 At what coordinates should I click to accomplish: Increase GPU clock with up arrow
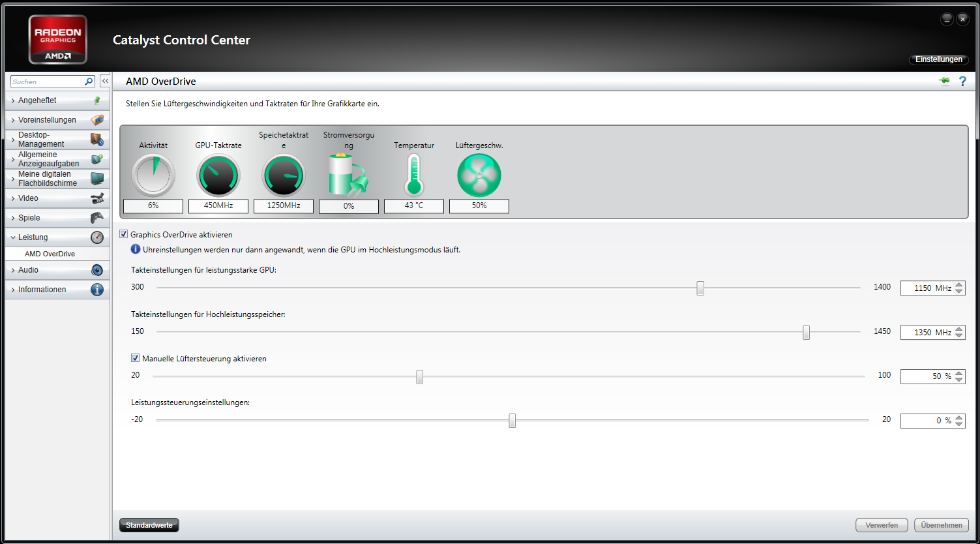(x=958, y=284)
